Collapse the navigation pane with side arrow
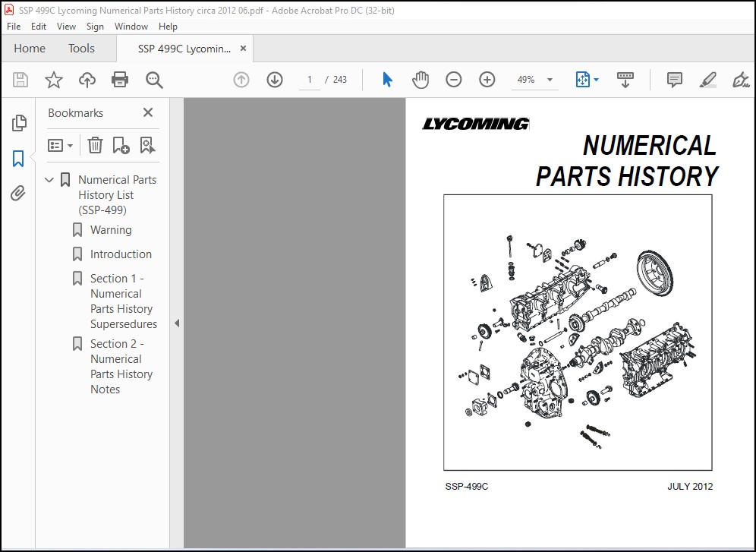 click(x=177, y=323)
